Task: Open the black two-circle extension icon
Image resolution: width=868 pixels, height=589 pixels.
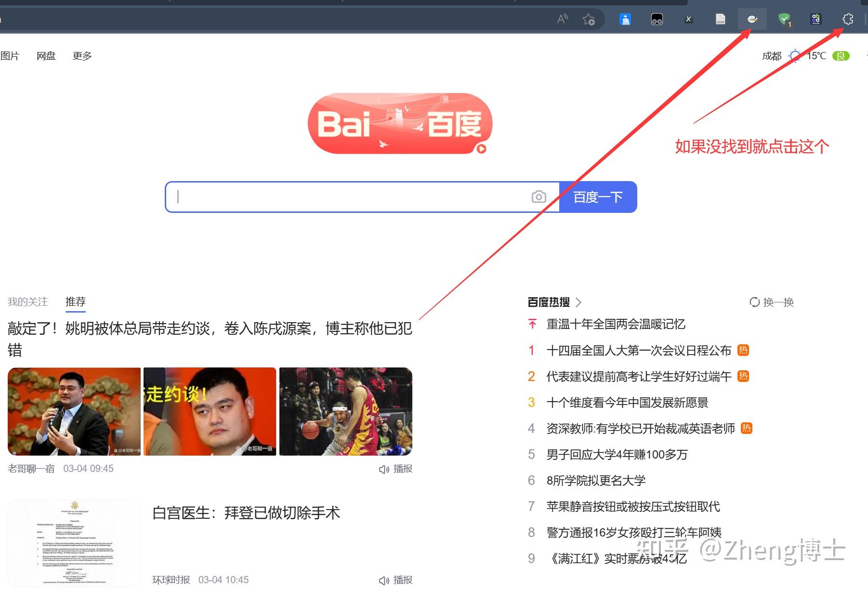Action: 657,19
